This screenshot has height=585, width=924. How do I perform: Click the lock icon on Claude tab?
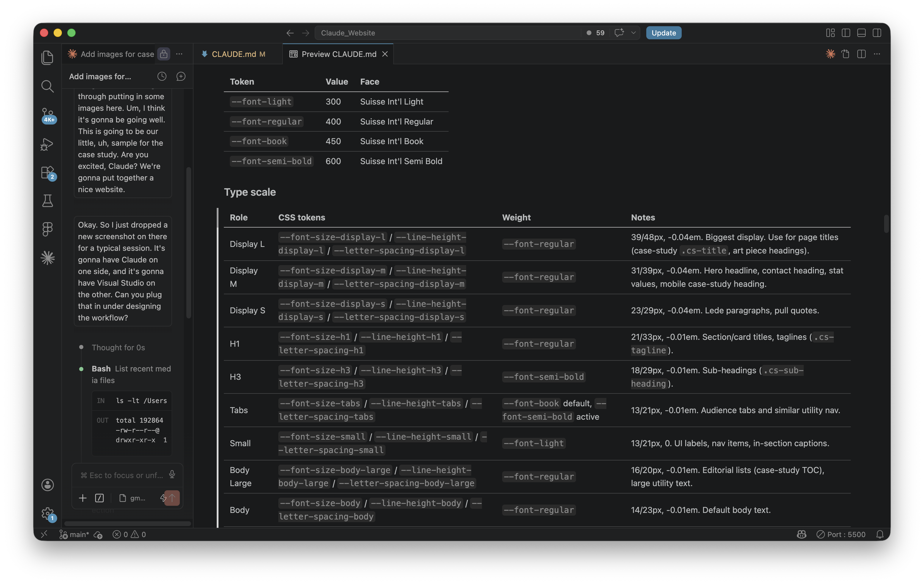164,54
